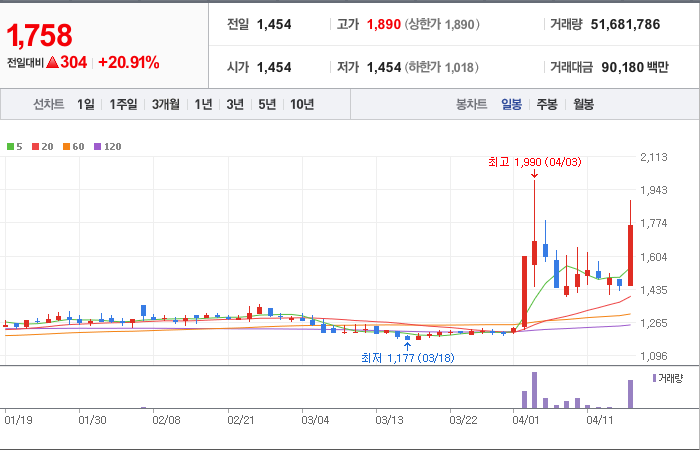Click the 시가 value 1,454
This screenshot has height=450, width=700.
pyautogui.click(x=274, y=67)
